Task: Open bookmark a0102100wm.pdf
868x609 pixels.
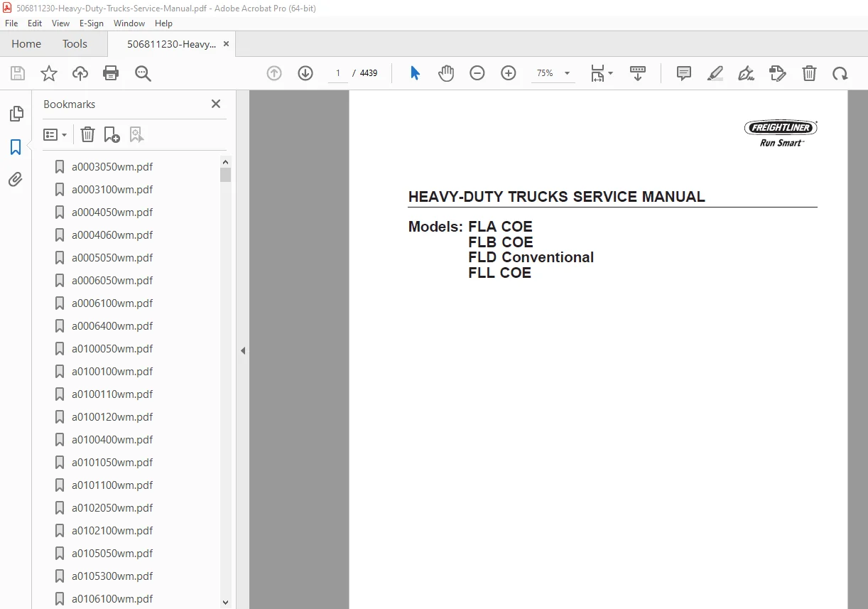Action: coord(112,531)
